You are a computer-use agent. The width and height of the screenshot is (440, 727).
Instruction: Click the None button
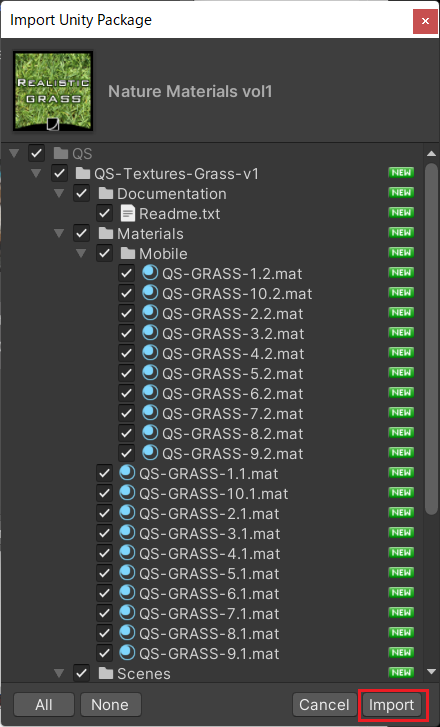coord(110,705)
